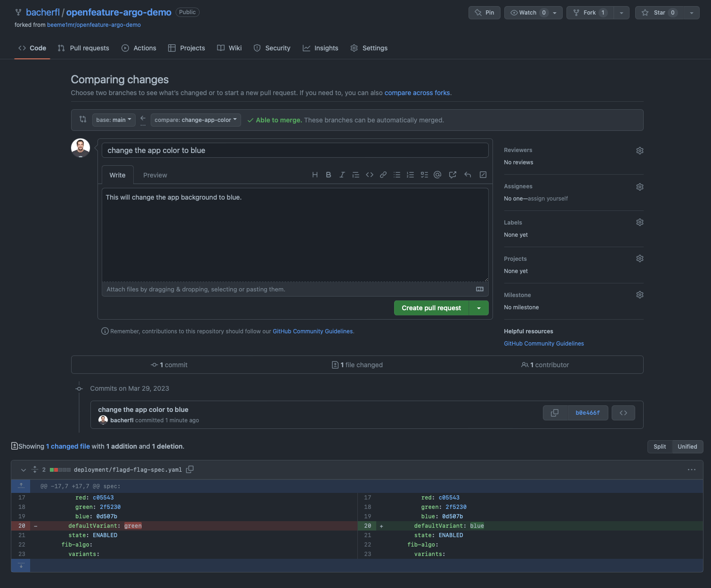Viewport: 711px width, 588px height.
Task: Click assign yourself link
Action: coord(548,199)
